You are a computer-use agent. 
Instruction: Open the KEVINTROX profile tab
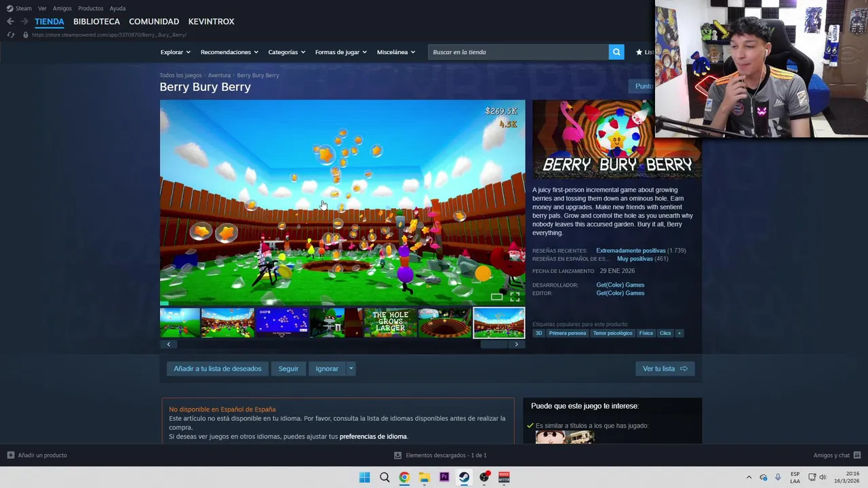[x=211, y=22]
